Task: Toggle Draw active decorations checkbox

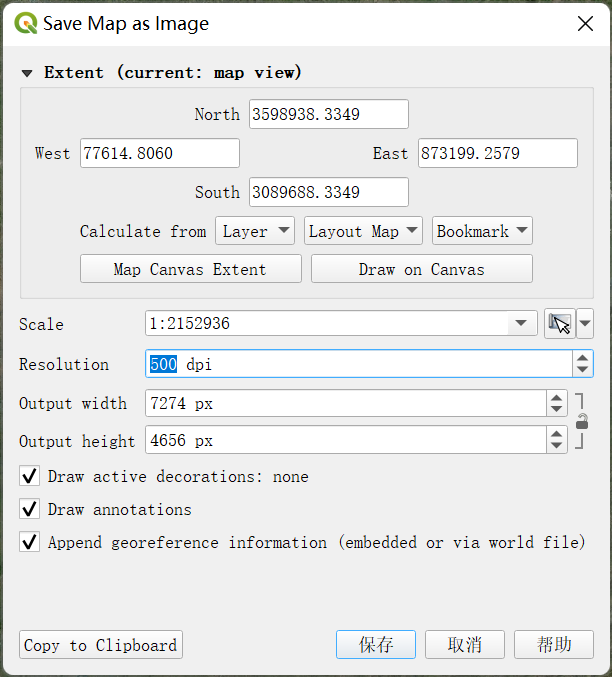Action: 30,476
